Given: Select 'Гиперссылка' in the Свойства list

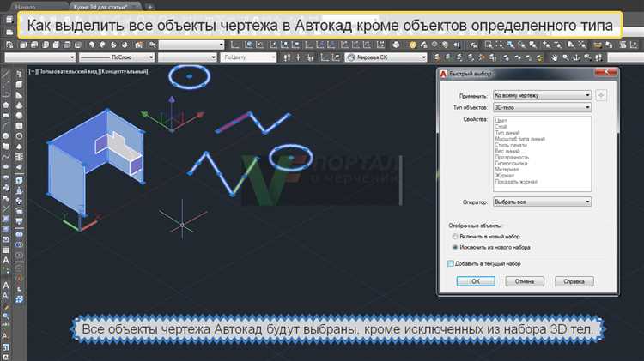Looking at the screenshot, I should (512, 163).
